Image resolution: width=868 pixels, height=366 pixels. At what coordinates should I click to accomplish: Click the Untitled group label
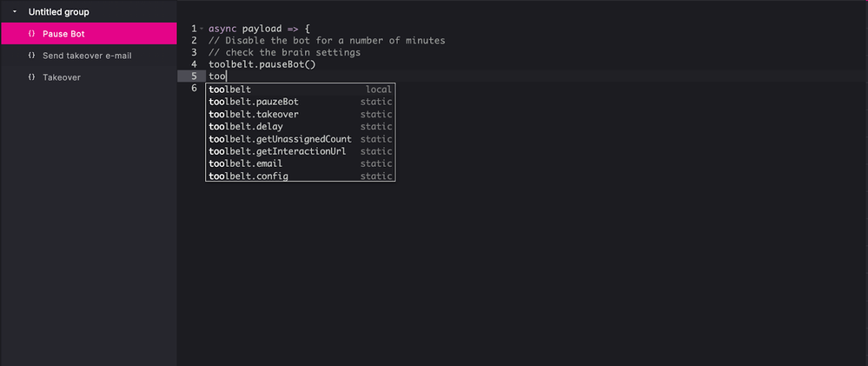point(59,11)
